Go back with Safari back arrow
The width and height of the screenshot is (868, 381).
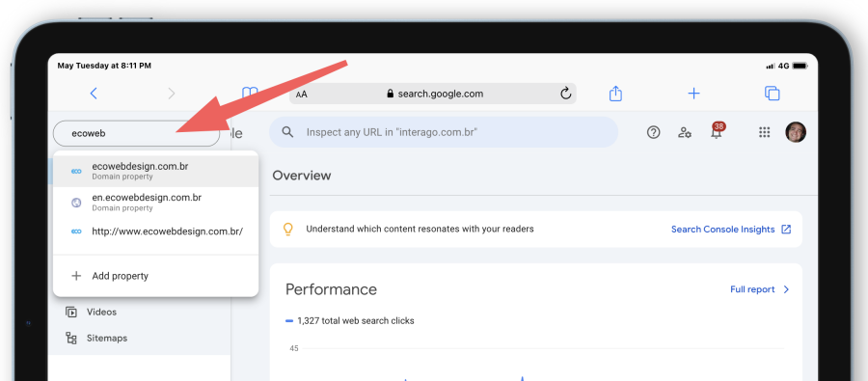pyautogui.click(x=94, y=94)
